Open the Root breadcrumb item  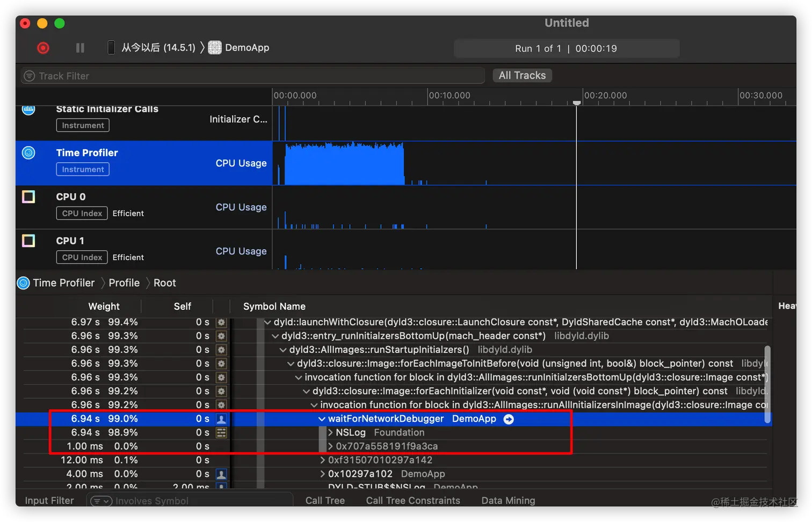[164, 283]
